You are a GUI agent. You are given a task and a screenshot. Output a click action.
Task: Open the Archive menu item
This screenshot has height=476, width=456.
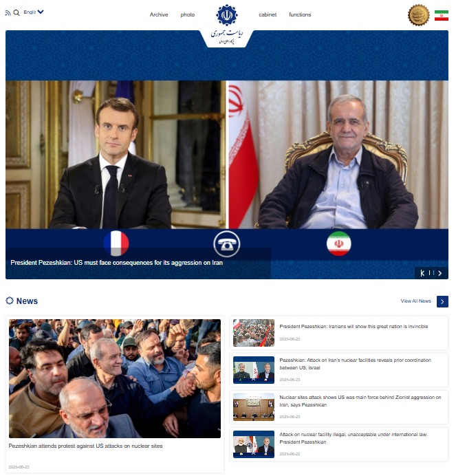[x=159, y=14]
